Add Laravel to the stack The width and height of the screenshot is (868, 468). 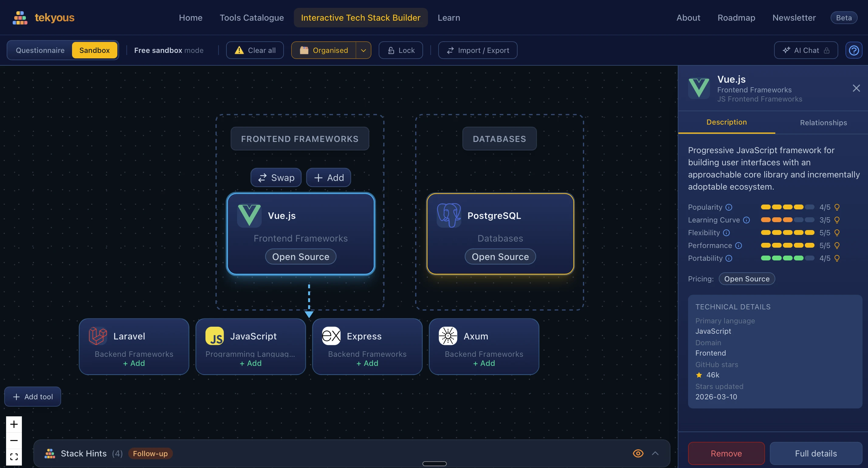134,363
